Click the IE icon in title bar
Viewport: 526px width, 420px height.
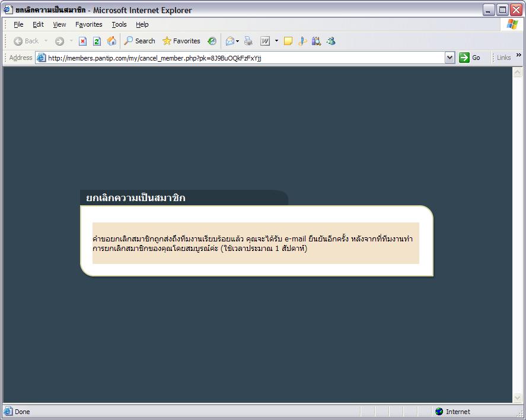pos(8,9)
